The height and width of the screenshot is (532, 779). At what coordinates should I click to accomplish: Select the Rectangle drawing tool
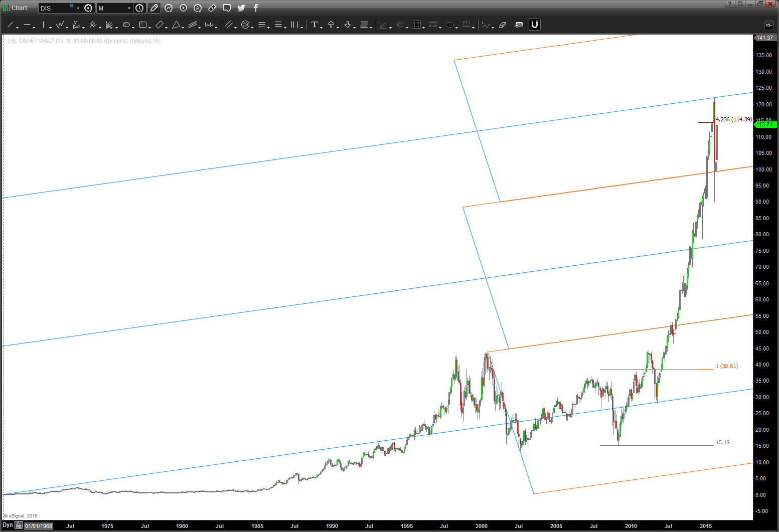coord(143,25)
